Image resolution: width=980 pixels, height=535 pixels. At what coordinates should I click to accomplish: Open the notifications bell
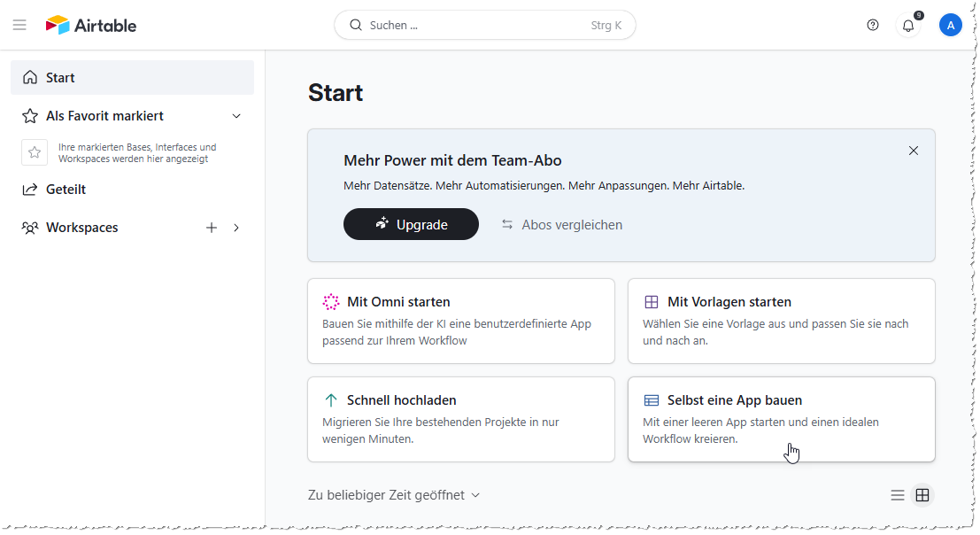tap(907, 25)
